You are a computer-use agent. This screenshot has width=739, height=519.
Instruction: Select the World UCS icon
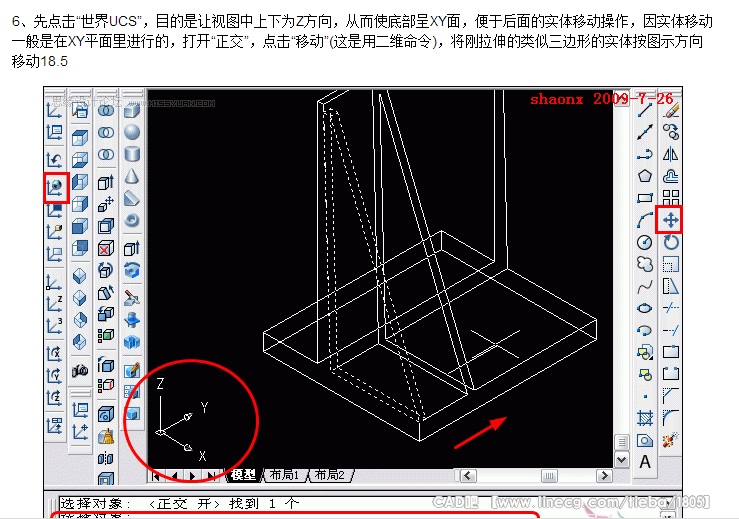pos(56,188)
